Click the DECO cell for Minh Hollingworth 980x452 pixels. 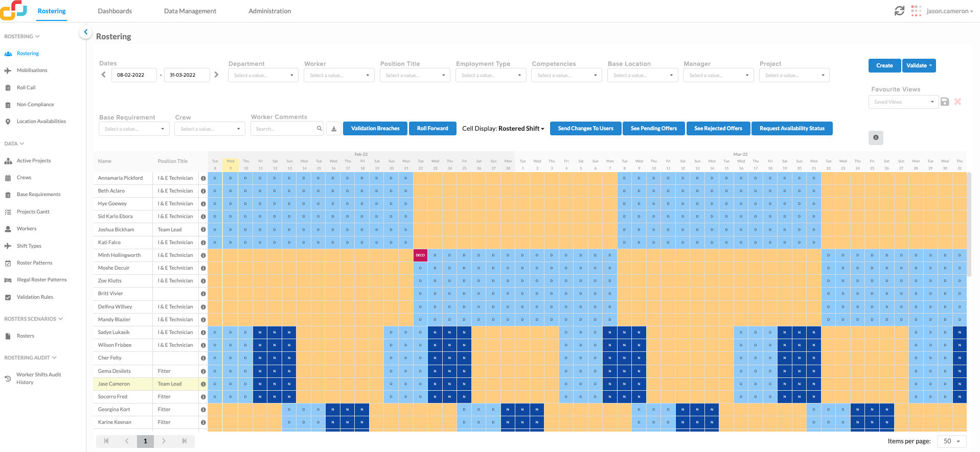pos(420,255)
